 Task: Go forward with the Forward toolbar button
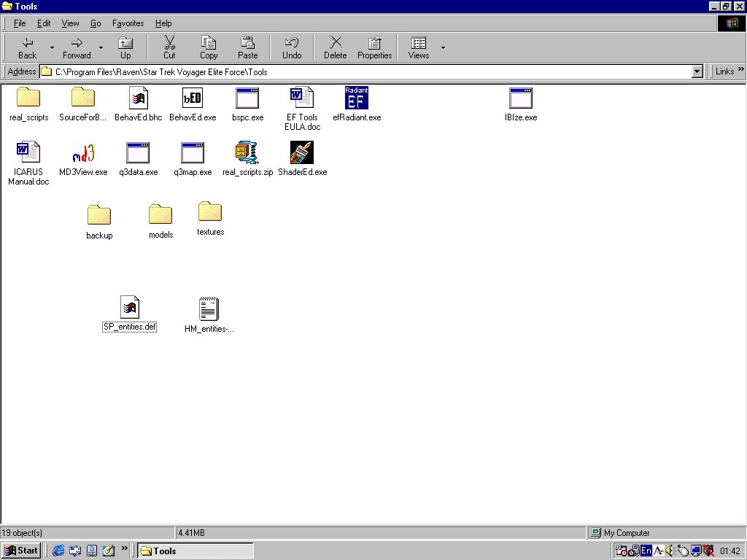coord(77,48)
